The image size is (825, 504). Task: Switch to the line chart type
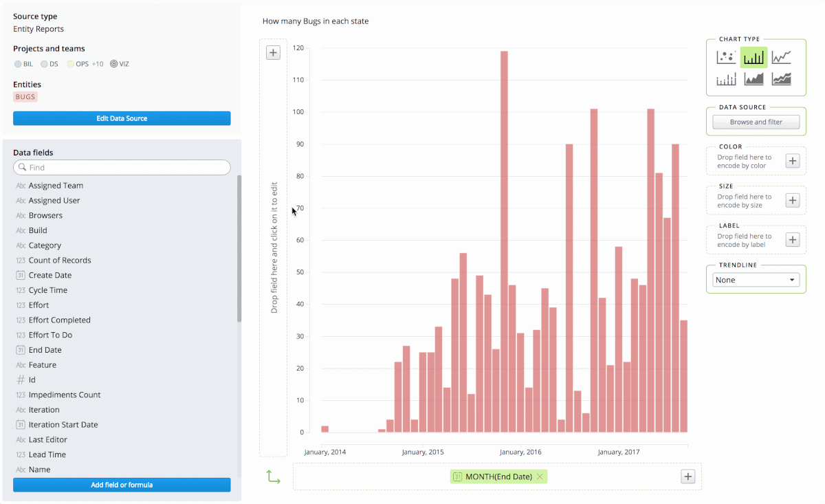coord(781,57)
